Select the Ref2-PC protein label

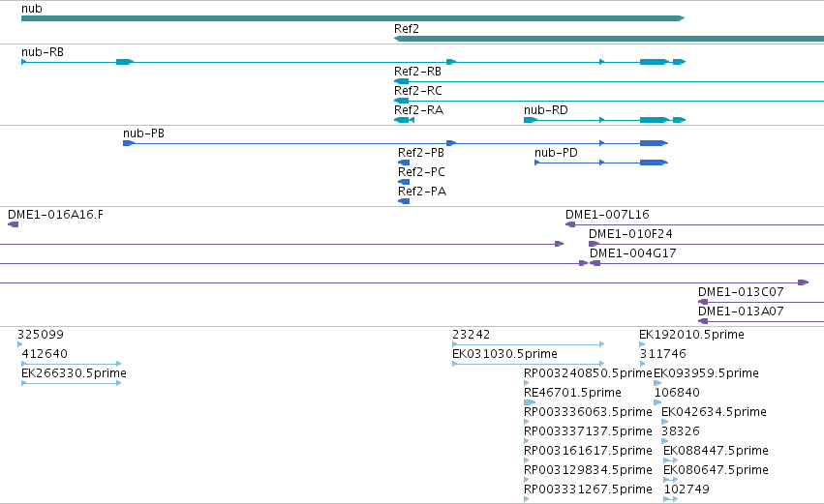(421, 172)
